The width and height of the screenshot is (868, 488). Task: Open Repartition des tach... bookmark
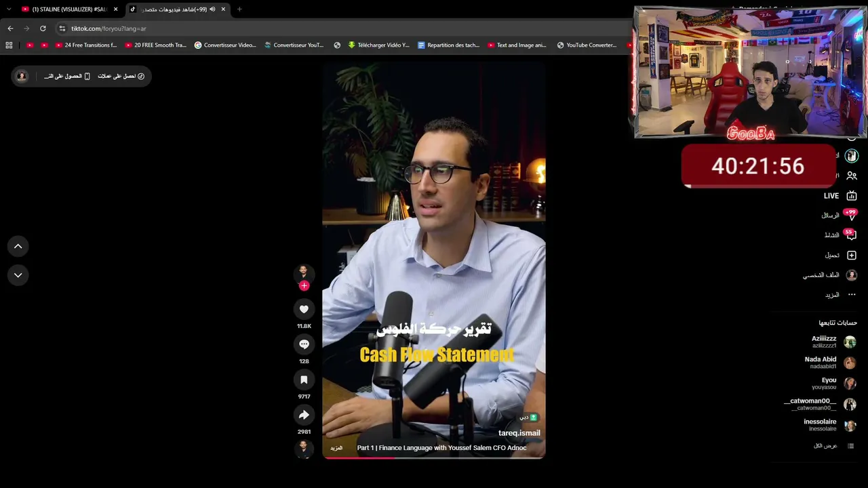pos(448,45)
